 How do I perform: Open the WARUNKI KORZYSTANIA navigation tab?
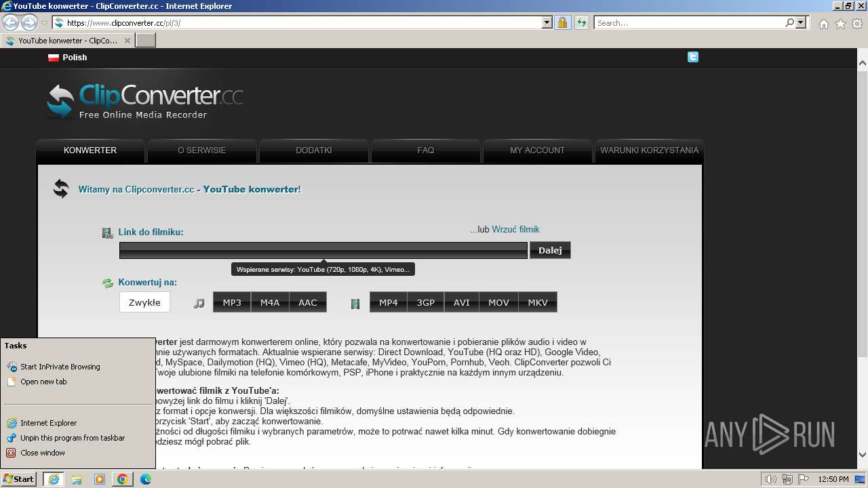tap(649, 150)
